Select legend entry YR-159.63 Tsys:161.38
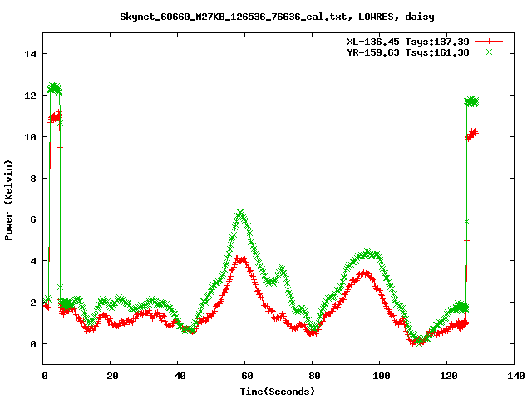 coord(408,52)
